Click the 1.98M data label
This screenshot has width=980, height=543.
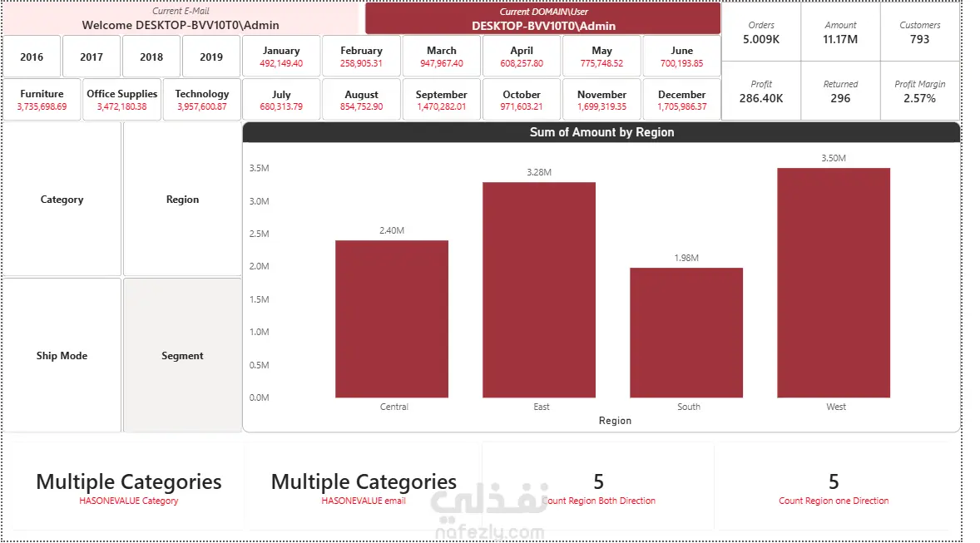click(x=686, y=258)
